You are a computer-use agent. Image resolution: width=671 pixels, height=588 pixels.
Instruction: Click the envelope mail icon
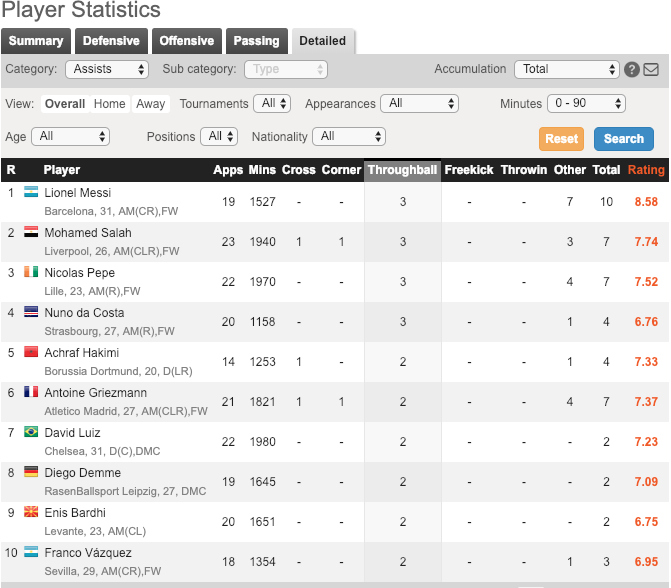click(x=651, y=70)
